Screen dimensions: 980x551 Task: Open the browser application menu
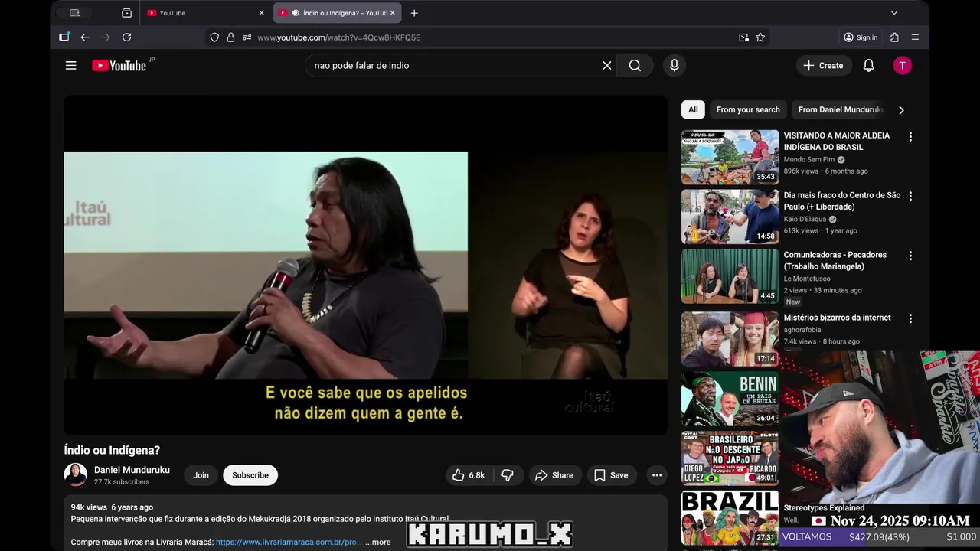pos(915,37)
